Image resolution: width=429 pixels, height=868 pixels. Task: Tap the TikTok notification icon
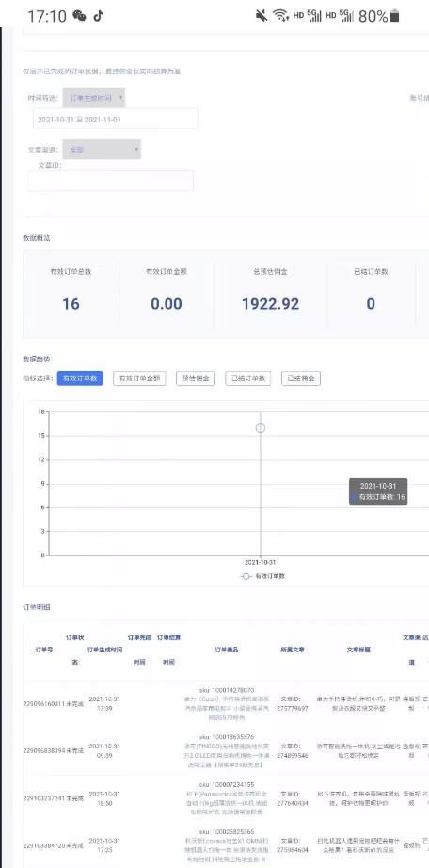click(x=99, y=15)
